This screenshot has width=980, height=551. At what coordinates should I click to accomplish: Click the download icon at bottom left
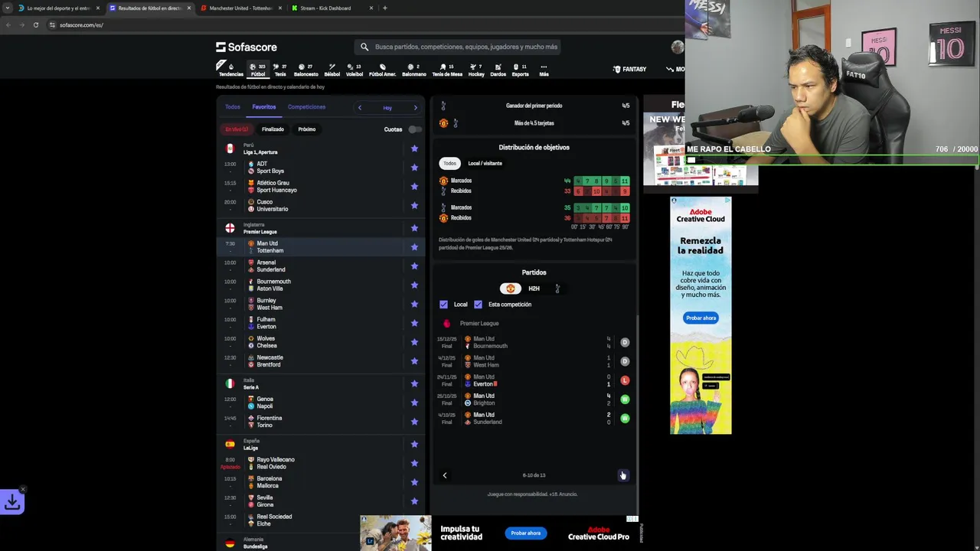(x=12, y=502)
